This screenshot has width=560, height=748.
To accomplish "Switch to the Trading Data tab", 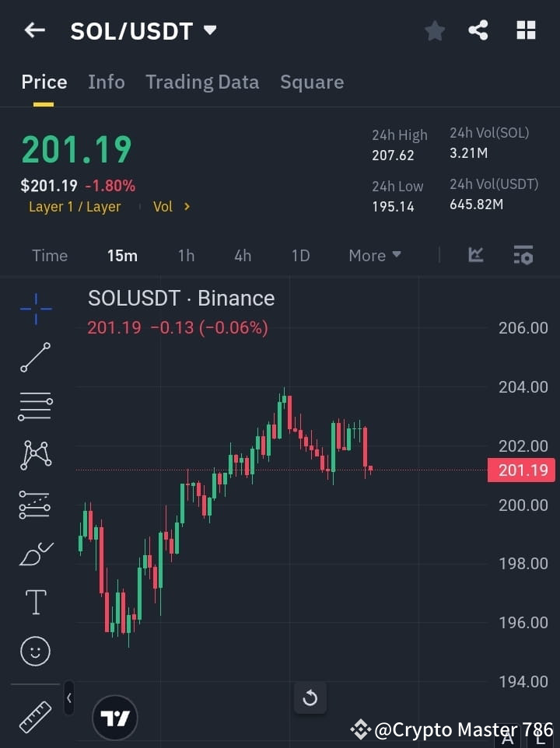I will pyautogui.click(x=202, y=82).
